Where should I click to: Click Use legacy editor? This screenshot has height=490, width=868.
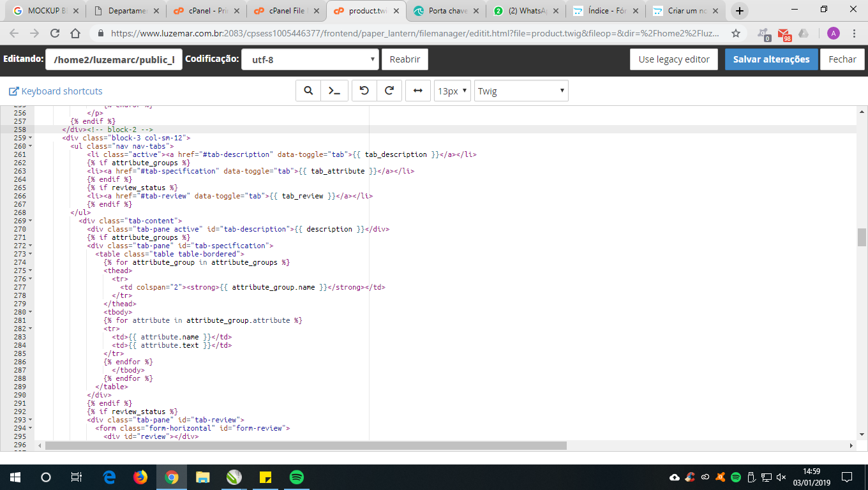pyautogui.click(x=674, y=59)
